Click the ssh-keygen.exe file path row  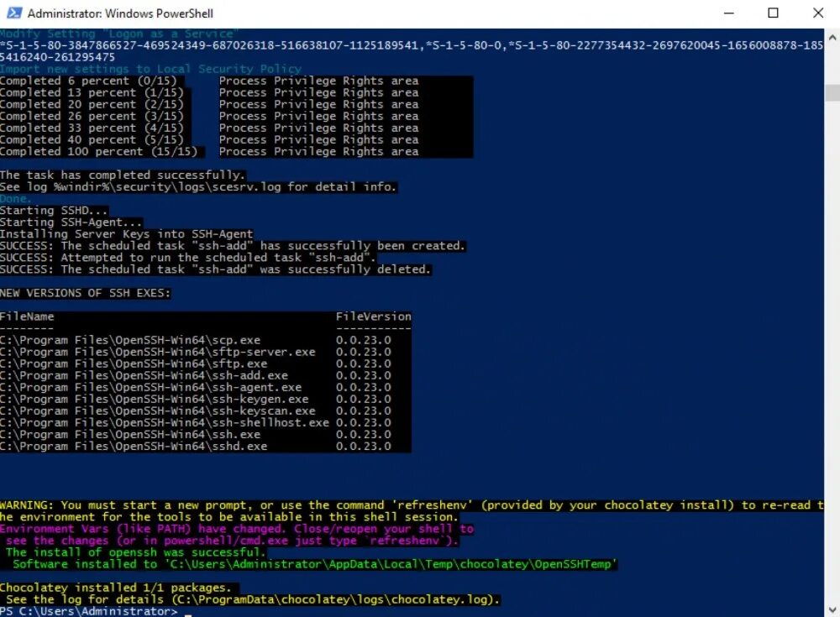[155, 399]
